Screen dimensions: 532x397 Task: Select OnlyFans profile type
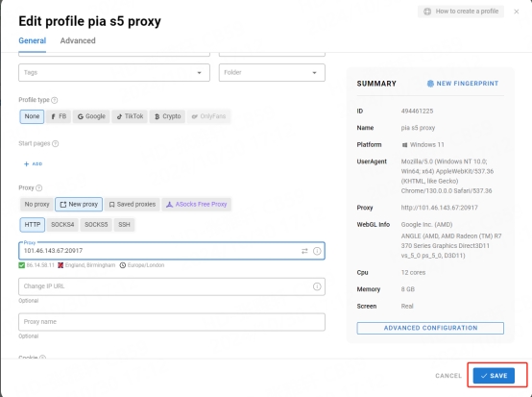pyautogui.click(x=208, y=116)
